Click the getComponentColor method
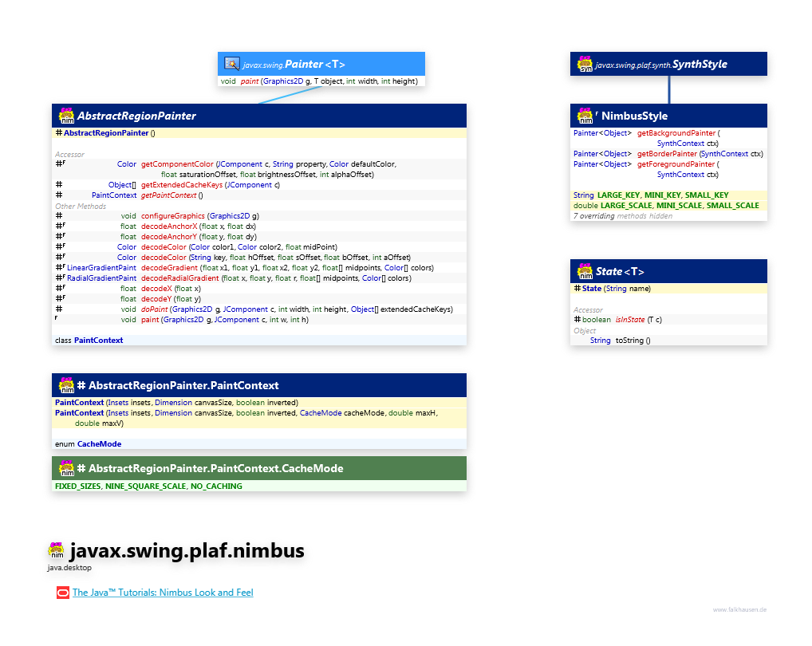 [x=177, y=164]
